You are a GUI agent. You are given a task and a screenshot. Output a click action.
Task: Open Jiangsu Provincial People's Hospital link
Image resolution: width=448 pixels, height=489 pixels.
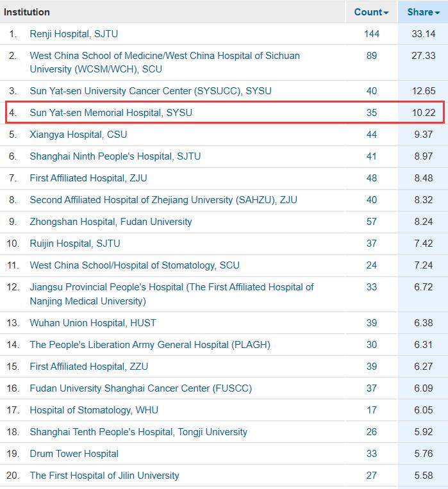(x=171, y=287)
